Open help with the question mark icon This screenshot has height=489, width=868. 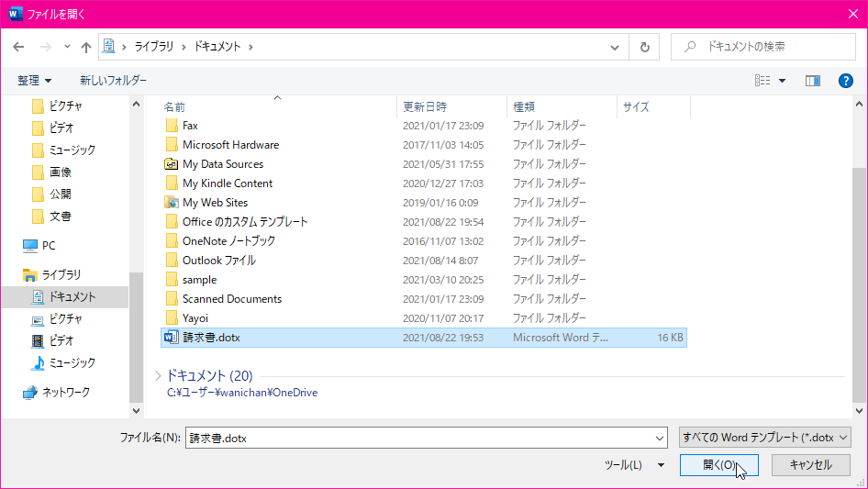coord(845,81)
